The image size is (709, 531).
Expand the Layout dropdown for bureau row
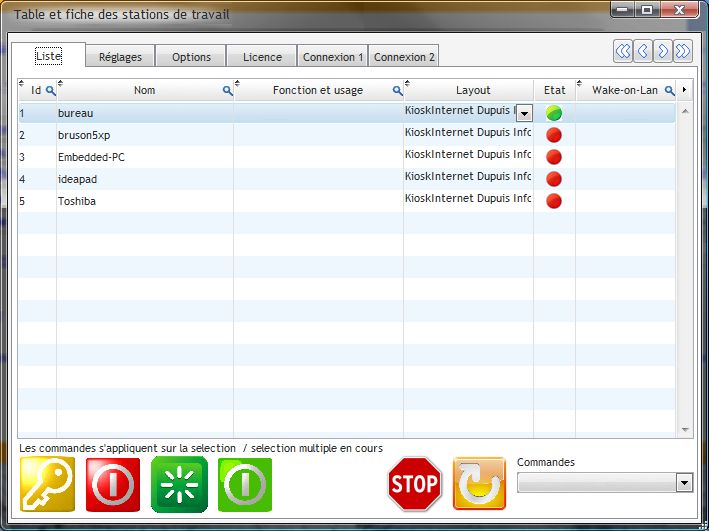524,114
